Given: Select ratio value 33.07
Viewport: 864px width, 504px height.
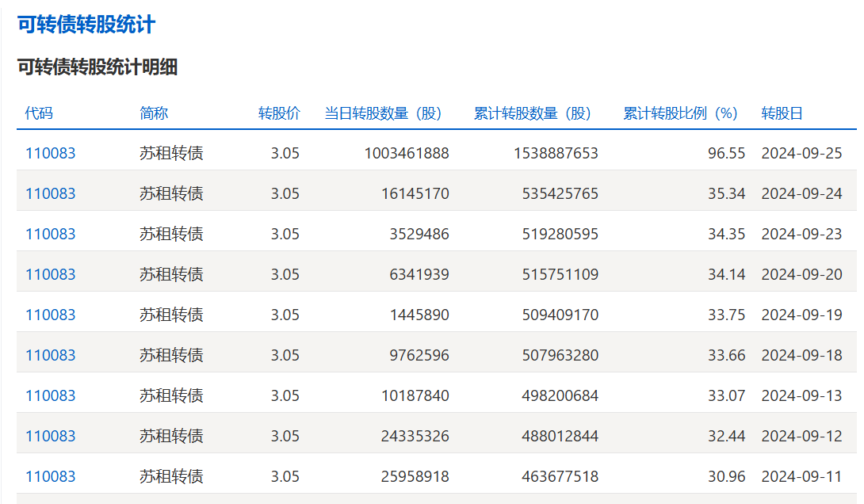Looking at the screenshot, I should (727, 395).
